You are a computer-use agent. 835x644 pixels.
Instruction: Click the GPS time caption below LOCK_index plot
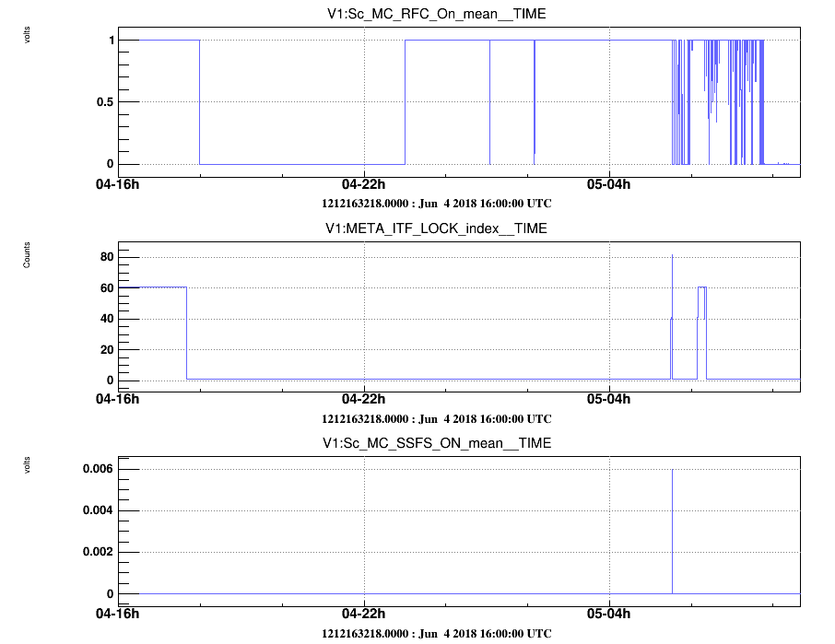(436, 419)
